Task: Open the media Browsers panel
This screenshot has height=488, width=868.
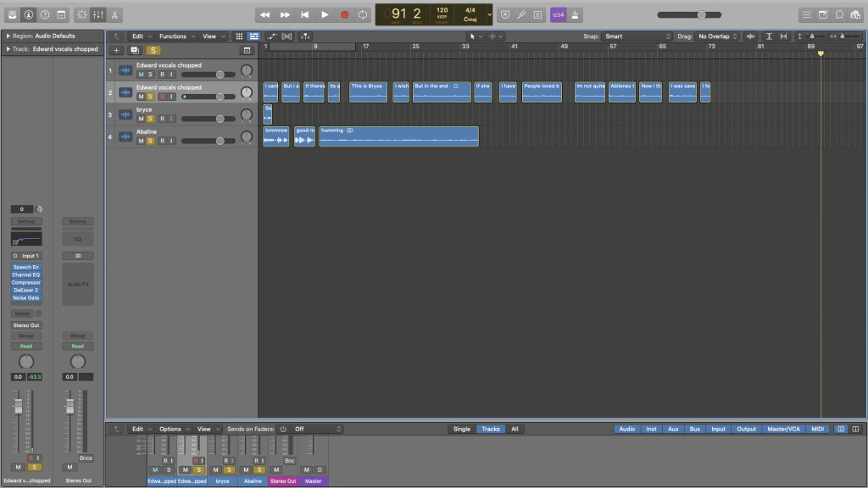Action: coord(856,15)
